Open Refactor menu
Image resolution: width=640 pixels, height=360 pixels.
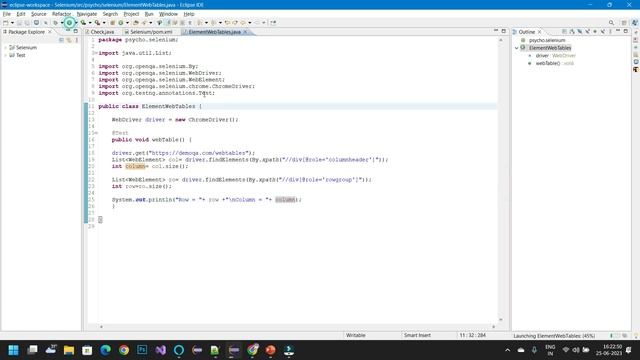pyautogui.click(x=61, y=14)
